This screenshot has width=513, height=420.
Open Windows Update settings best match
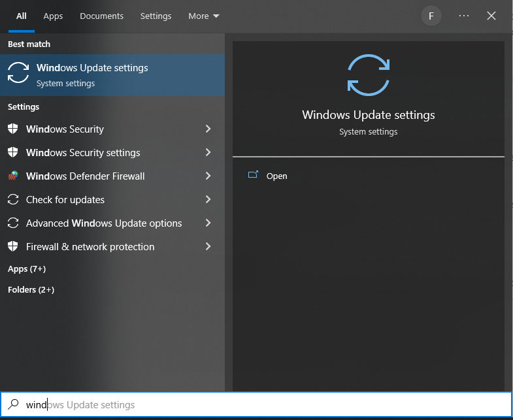pos(112,75)
